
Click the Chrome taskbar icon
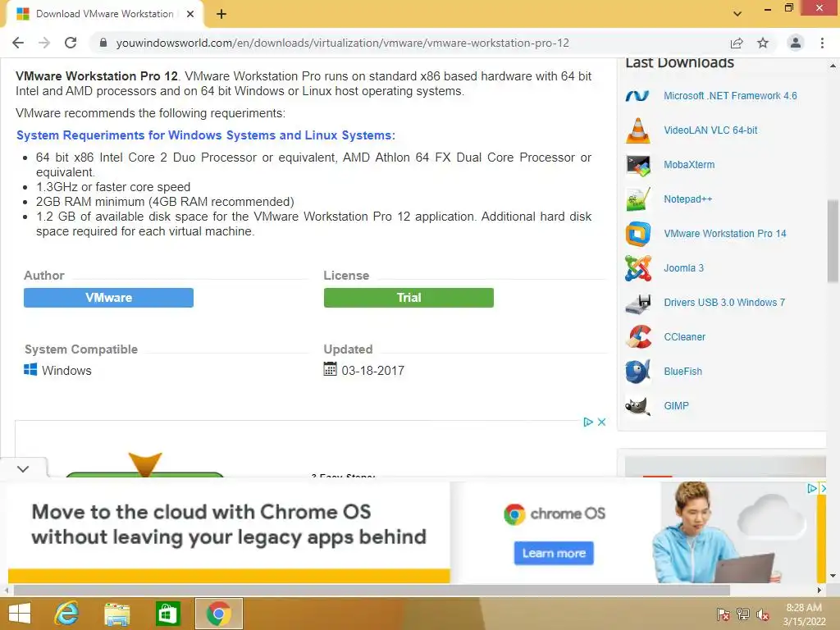tap(218, 614)
